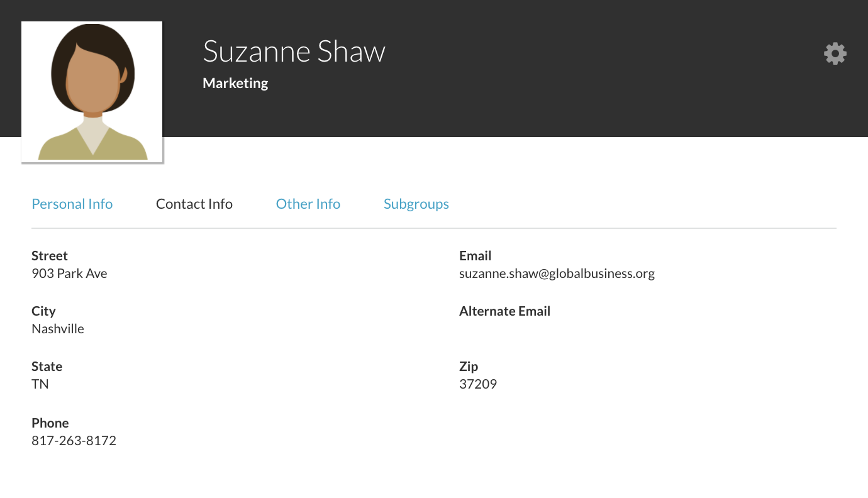The width and height of the screenshot is (868, 498).
Task: Click the city value Nashville
Action: point(58,329)
